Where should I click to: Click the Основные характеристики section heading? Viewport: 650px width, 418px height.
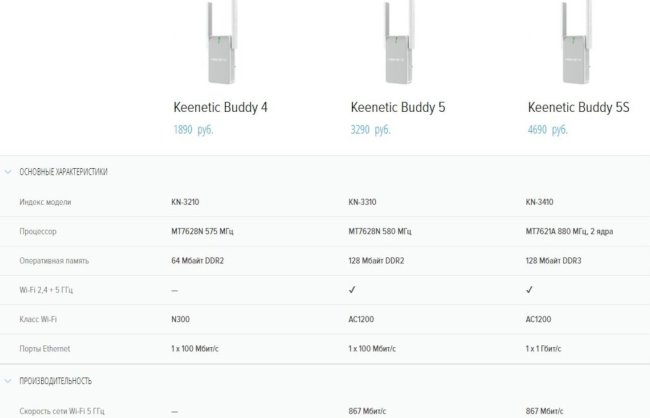(x=63, y=172)
